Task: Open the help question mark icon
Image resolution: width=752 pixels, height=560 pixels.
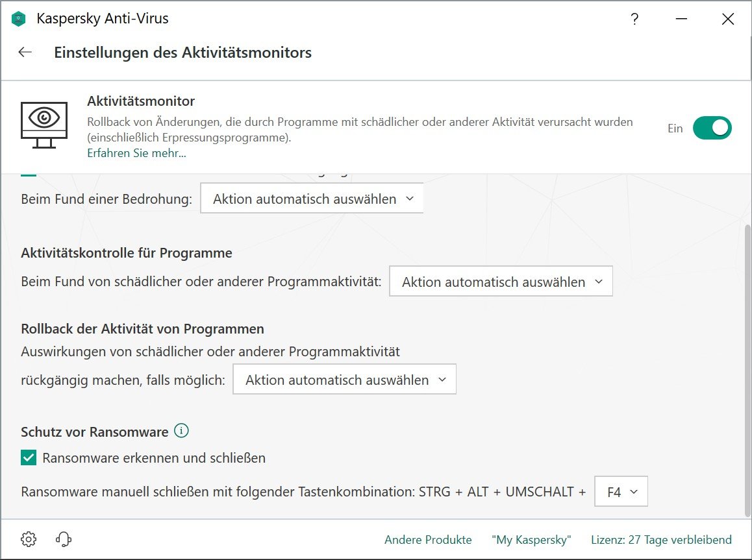Action: pos(634,19)
